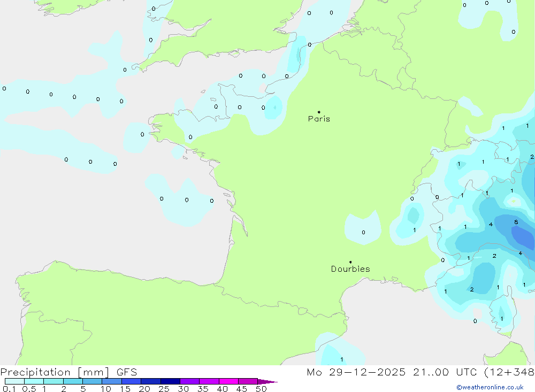Image resolution: width=535 pixels, height=392 pixels.
Task: Click the Paris city label
Action: click(319, 119)
